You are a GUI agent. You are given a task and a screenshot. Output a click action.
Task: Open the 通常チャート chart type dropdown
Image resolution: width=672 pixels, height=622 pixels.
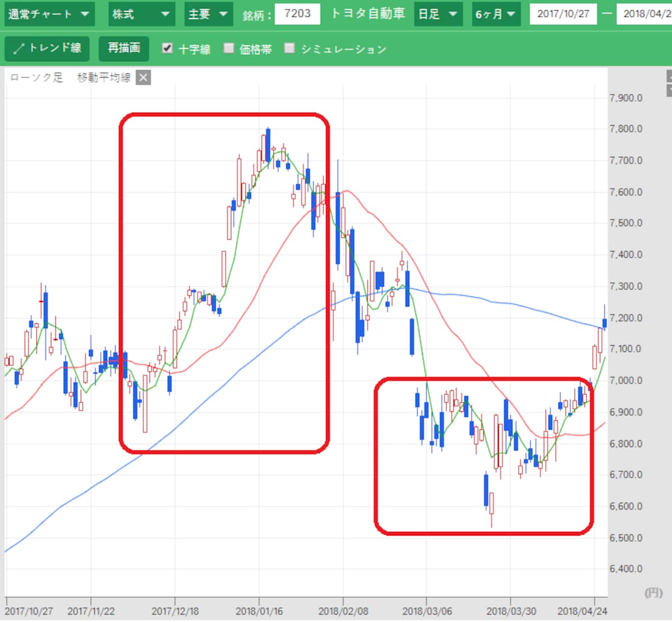click(x=48, y=14)
